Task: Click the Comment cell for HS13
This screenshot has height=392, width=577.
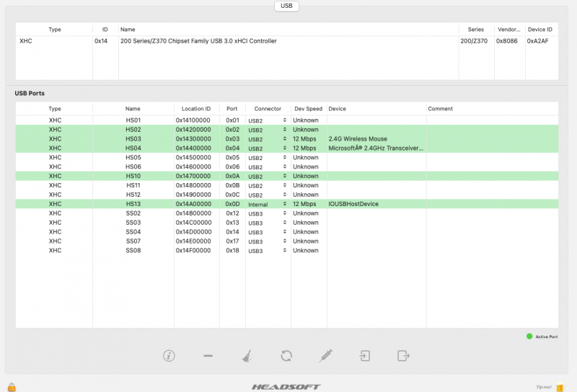Action: tap(493, 204)
